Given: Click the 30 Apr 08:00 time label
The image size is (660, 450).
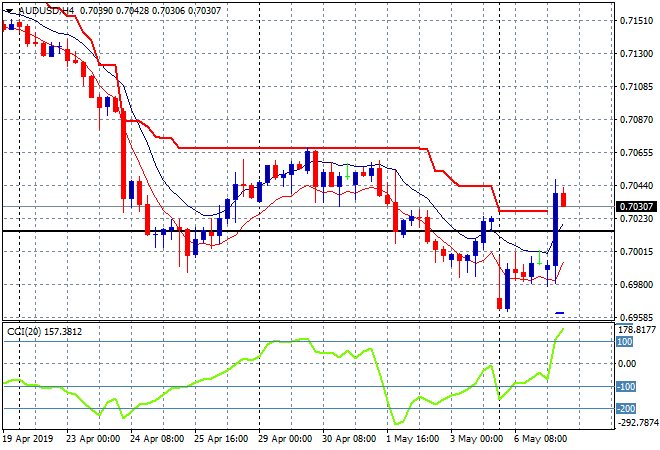Looking at the screenshot, I should 349,439.
